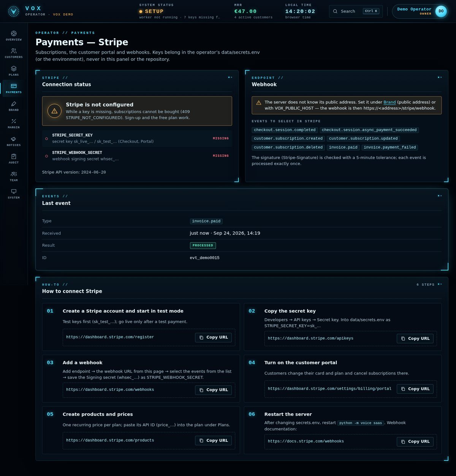Click the webhook warning triangle icon

coord(259,103)
